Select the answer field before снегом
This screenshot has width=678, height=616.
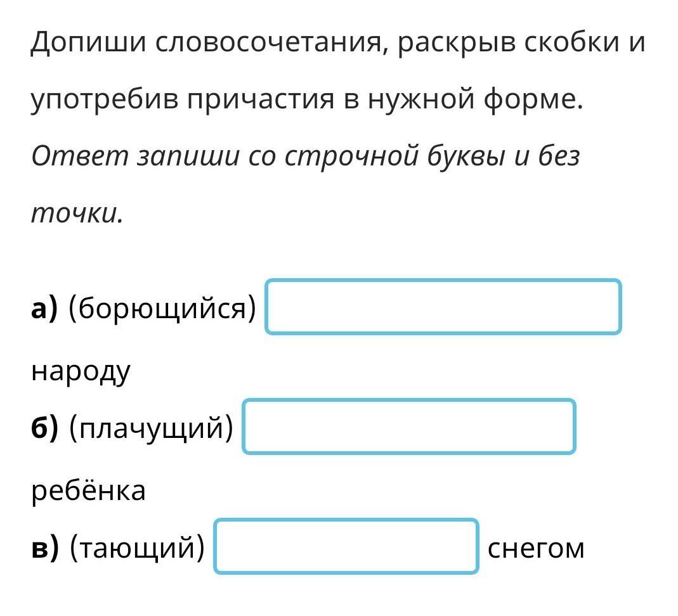pos(346,546)
